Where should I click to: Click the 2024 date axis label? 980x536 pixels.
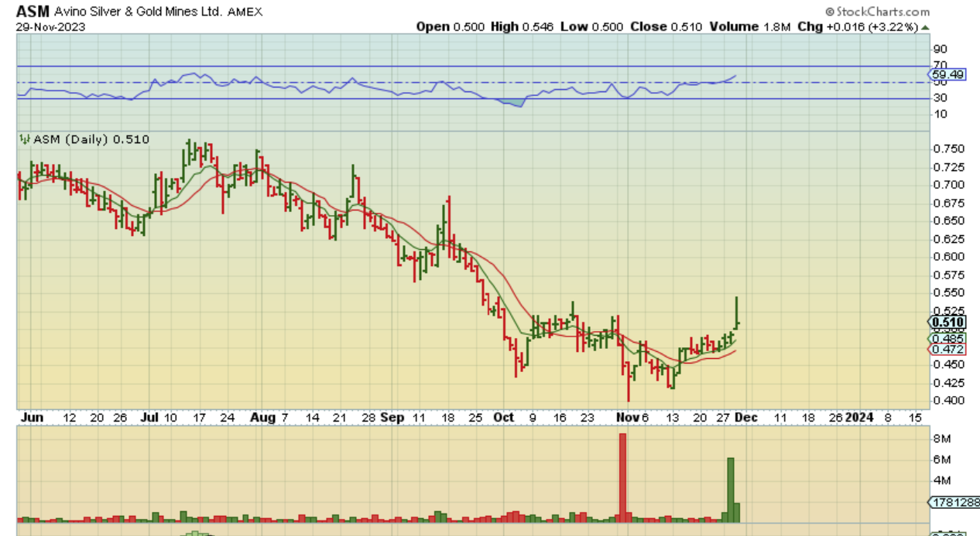click(x=858, y=417)
